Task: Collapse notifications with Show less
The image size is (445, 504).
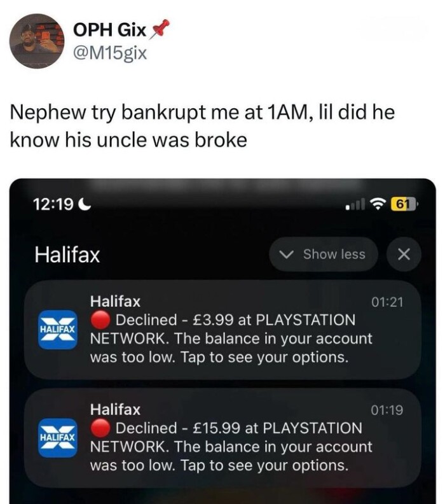Action: pos(324,255)
